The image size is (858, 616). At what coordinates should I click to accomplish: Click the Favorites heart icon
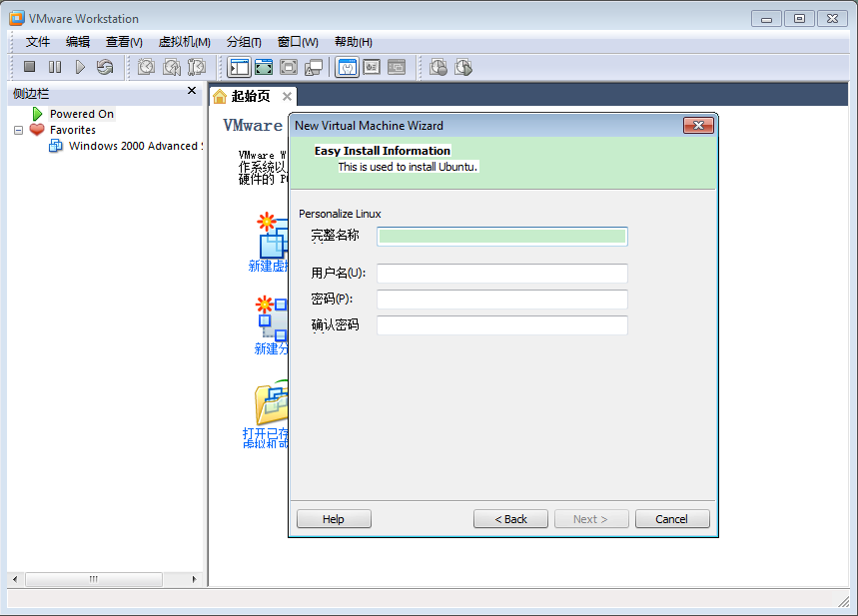(37, 130)
